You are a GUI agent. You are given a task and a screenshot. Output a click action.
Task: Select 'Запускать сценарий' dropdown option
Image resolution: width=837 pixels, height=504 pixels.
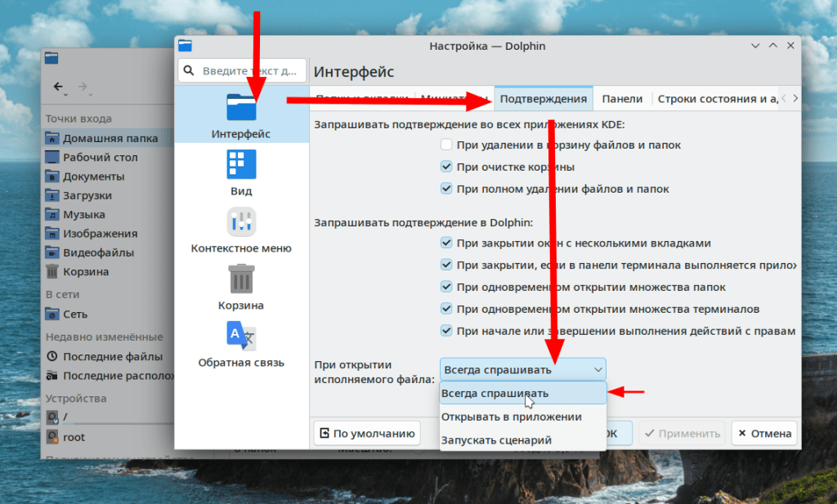tap(496, 439)
